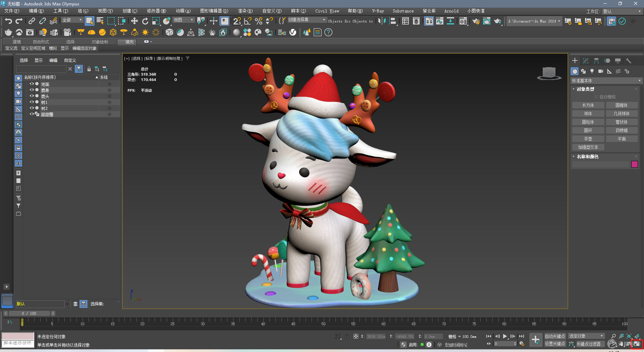Viewport: 644px width, 352px height.
Task: Toggle visibility eye of 鹿头 object
Action: coord(32,96)
